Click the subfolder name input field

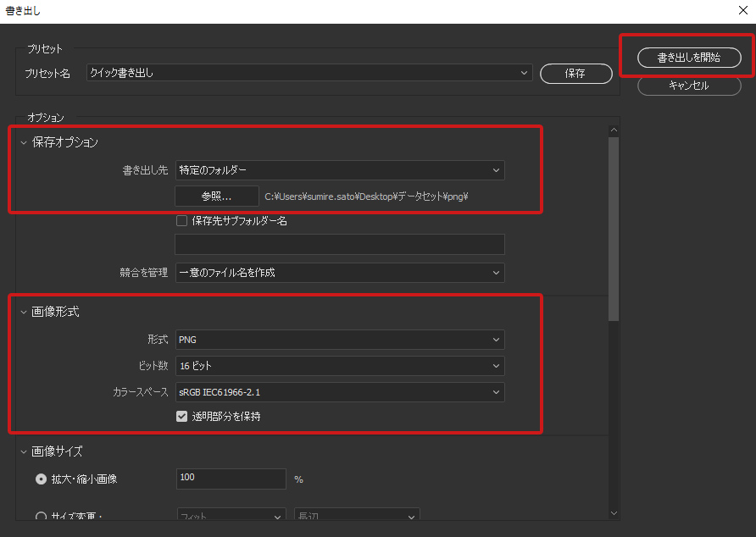[340, 245]
